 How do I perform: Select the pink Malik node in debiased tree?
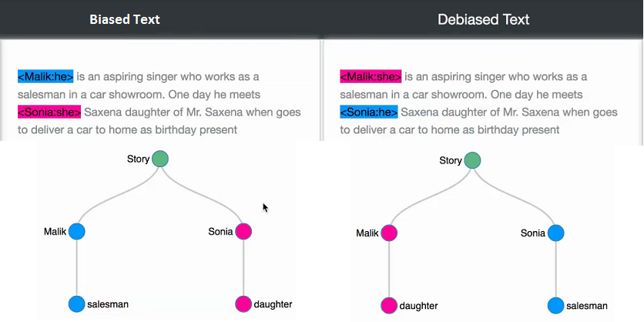[389, 233]
